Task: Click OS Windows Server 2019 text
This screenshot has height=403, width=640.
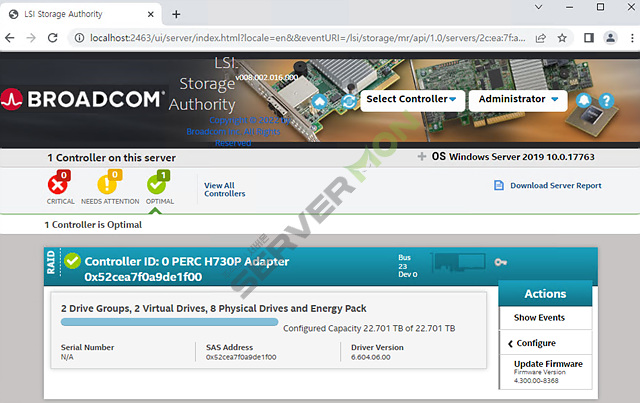Action: tap(513, 156)
